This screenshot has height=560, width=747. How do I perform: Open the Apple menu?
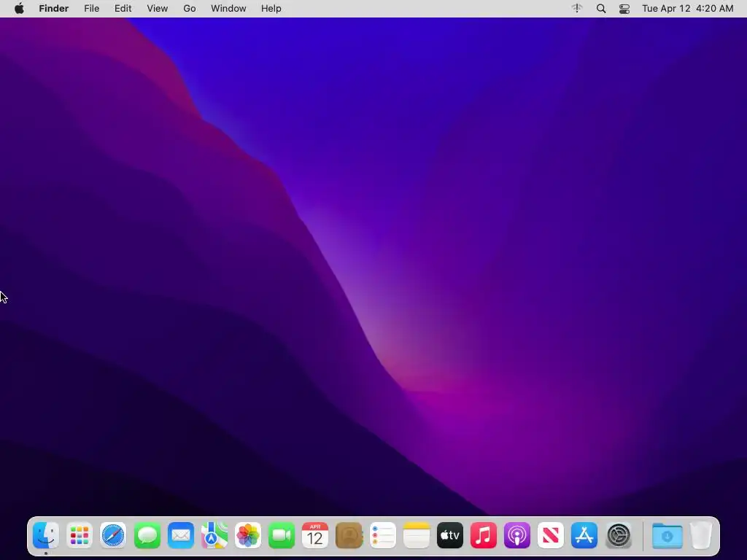[x=19, y=9]
